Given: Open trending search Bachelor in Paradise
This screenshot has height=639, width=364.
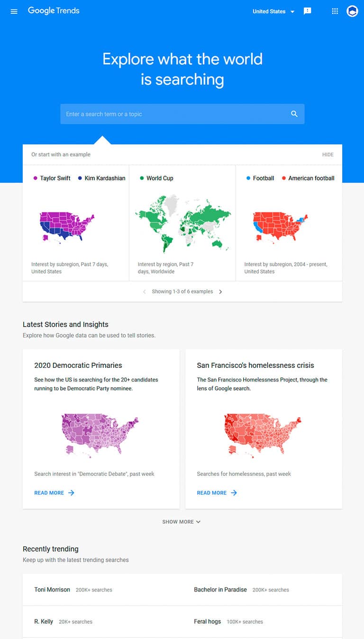Looking at the screenshot, I should pyautogui.click(x=220, y=590).
